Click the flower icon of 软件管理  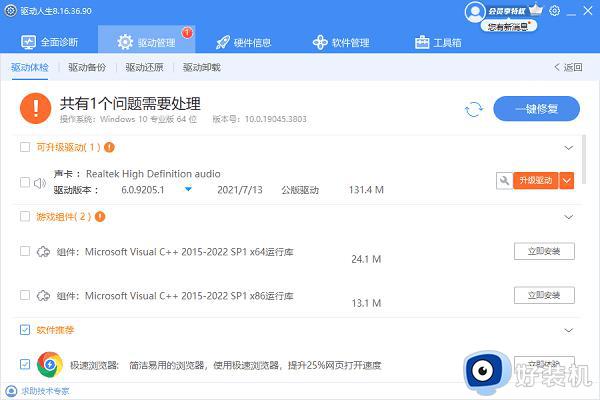pos(320,42)
